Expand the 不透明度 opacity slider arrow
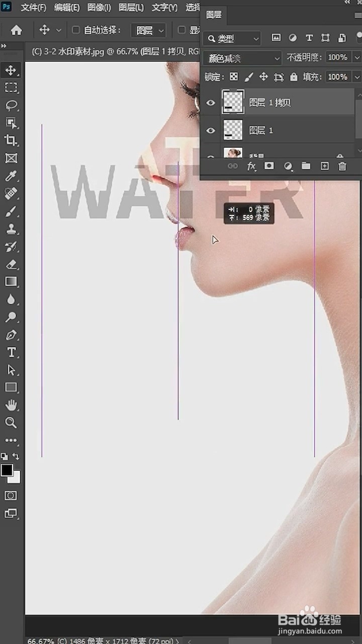Screen dimensions: 362x644 coord(356,57)
